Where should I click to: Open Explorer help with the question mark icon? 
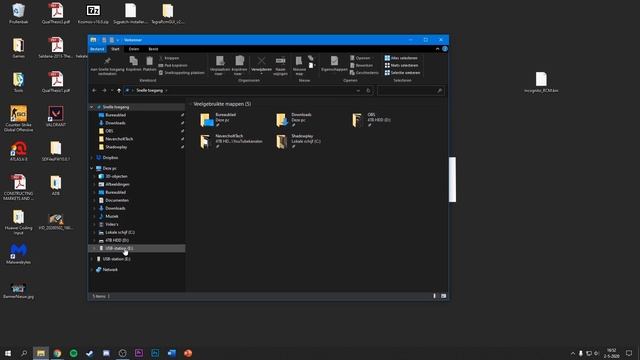tap(445, 49)
